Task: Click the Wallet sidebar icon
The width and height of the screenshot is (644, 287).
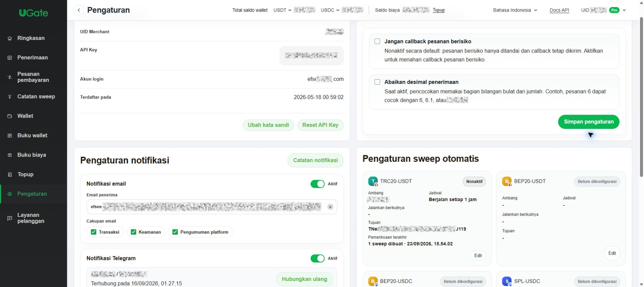Action: point(10,116)
